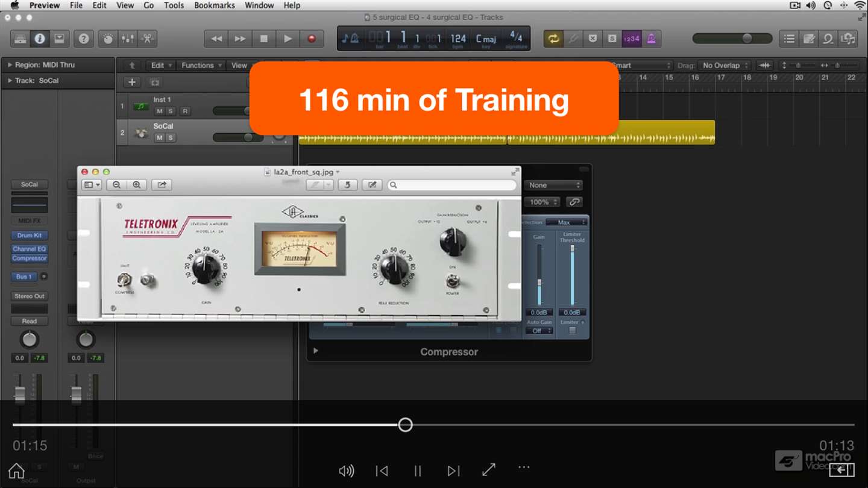Viewport: 868px width, 488px height.
Task: Open the Media Browser button
Action: tap(848, 39)
